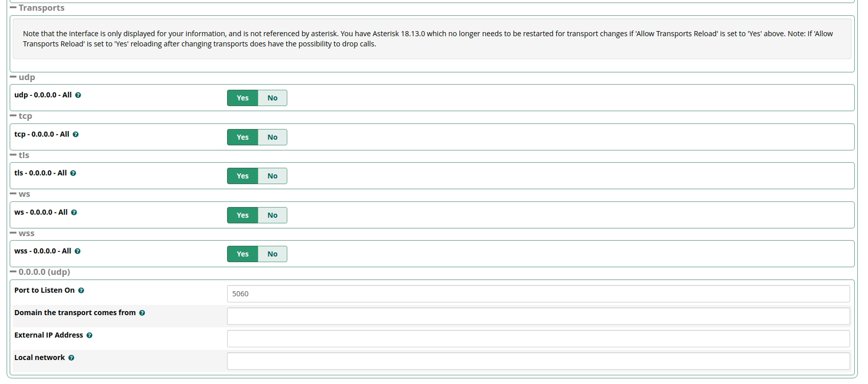Set tls transport to Yes
Screen dimensions: 868x384
click(x=242, y=176)
